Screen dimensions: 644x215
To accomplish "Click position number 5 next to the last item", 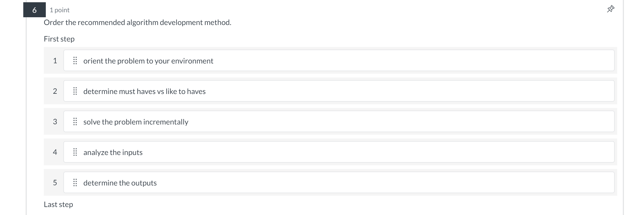I will point(55,182).
